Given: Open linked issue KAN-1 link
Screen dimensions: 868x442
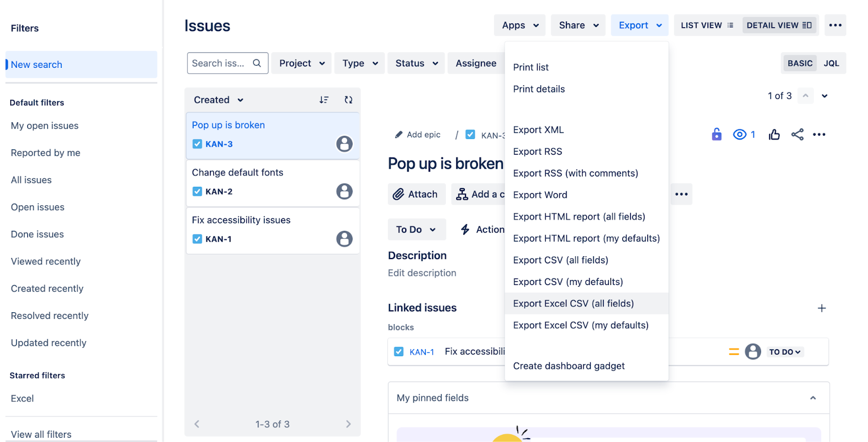Looking at the screenshot, I should 422,352.
